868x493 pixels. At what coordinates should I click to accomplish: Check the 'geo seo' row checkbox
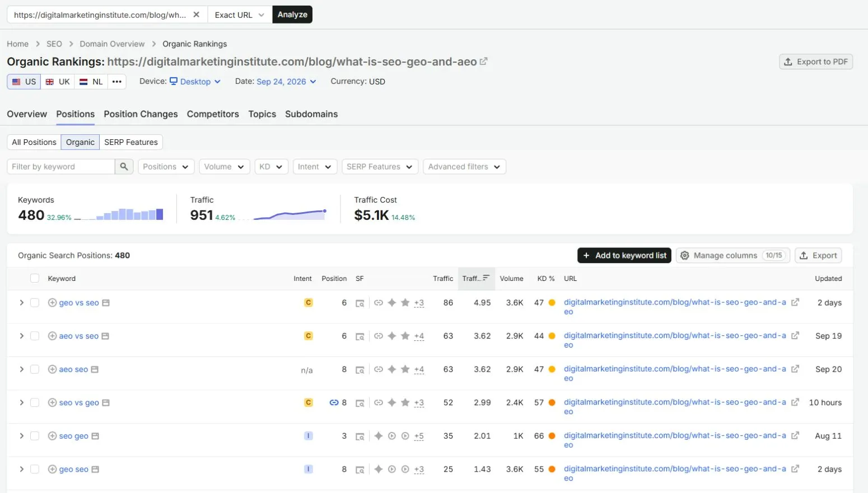[35, 469]
